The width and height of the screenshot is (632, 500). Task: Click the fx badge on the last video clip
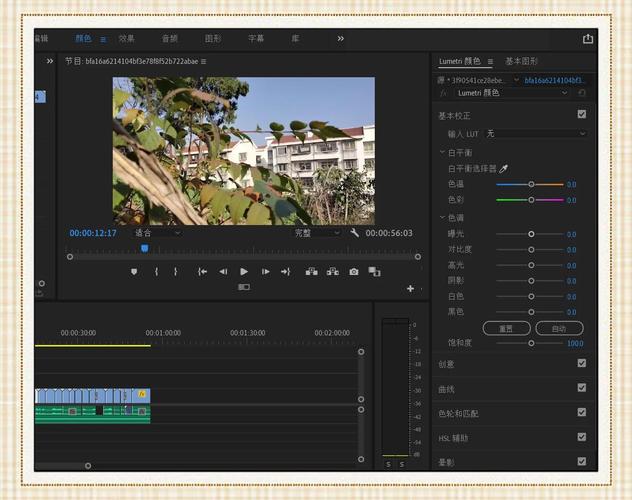[142, 394]
